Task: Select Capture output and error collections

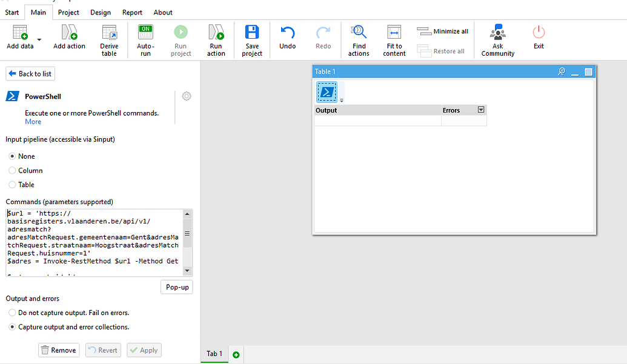Action: [12, 327]
